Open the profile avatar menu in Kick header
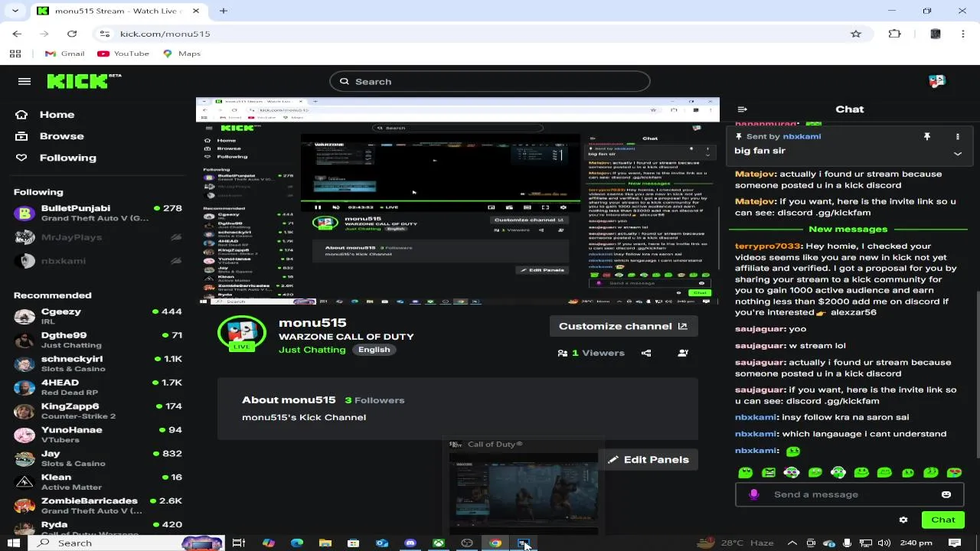 936,81
